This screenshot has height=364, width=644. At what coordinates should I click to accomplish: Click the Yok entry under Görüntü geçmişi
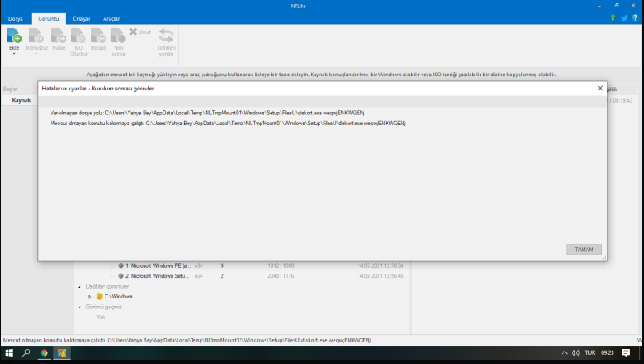100,318
